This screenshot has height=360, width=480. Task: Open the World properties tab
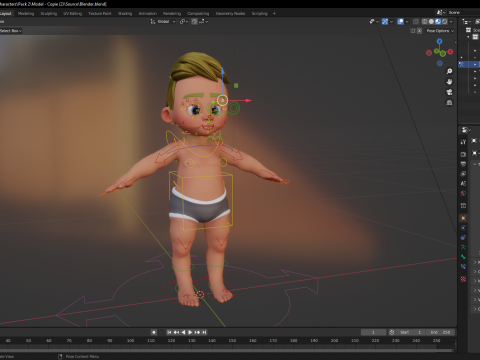click(463, 193)
